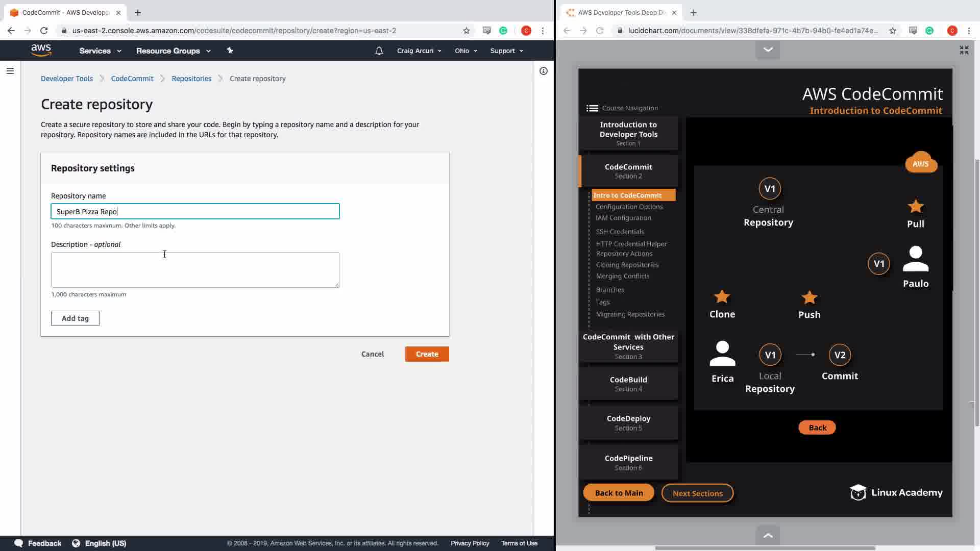This screenshot has width=980, height=551.
Task: Exit fullscreen in Lucidchart viewer
Action: 964,50
